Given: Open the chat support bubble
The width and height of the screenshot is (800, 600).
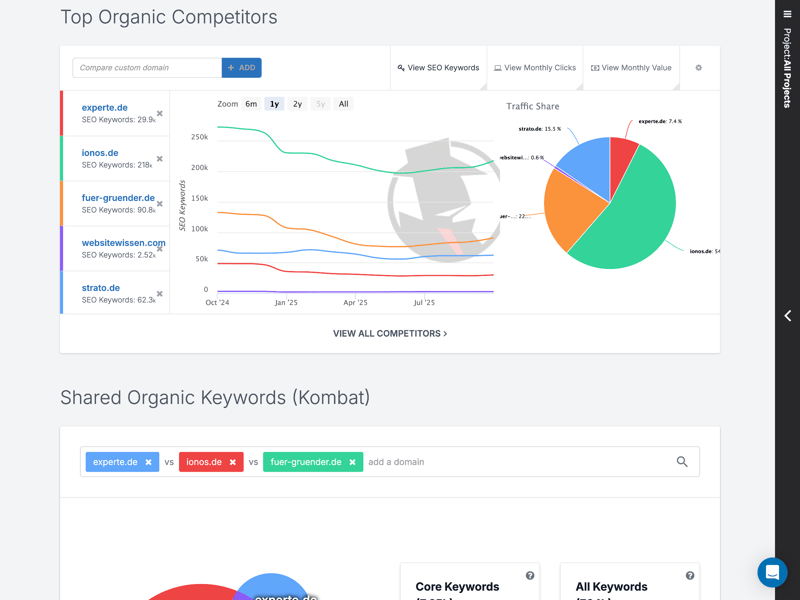Looking at the screenshot, I should (x=772, y=572).
